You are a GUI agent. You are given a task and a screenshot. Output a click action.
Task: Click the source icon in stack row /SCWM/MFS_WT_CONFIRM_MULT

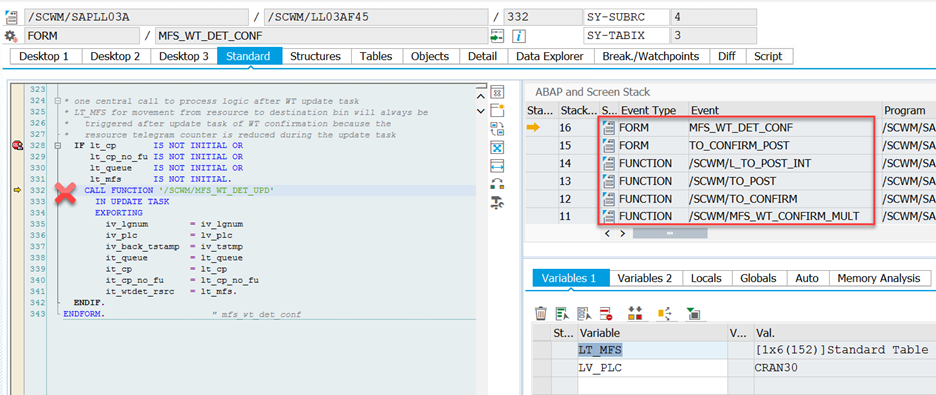pyautogui.click(x=608, y=216)
